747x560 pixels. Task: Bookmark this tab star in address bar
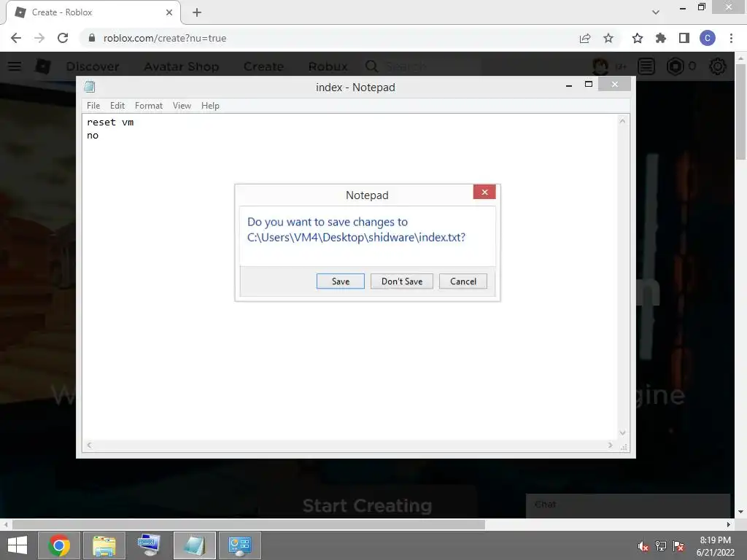point(608,38)
